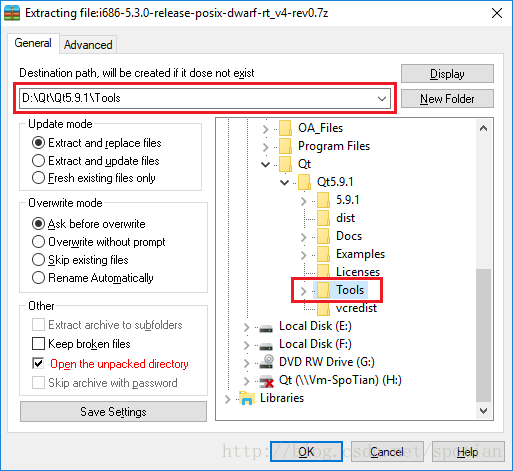
Task: Click the Libraries icon in the tree
Action: click(x=247, y=398)
